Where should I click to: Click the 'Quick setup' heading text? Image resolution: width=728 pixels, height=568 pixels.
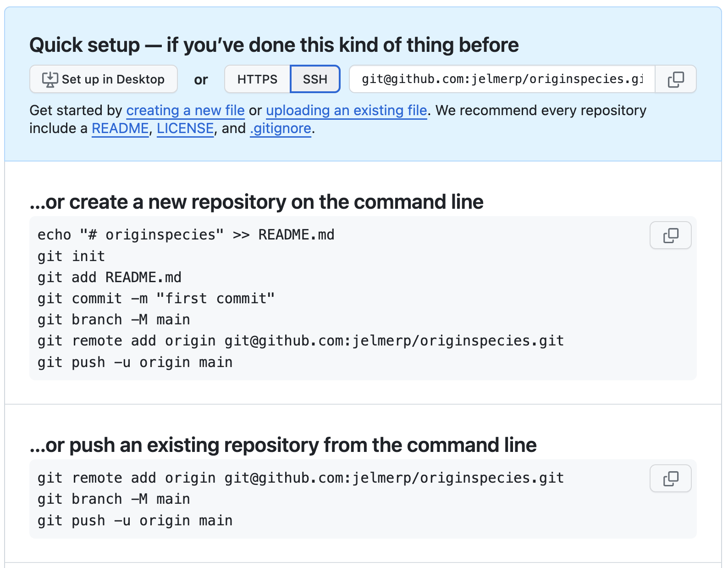point(274,45)
